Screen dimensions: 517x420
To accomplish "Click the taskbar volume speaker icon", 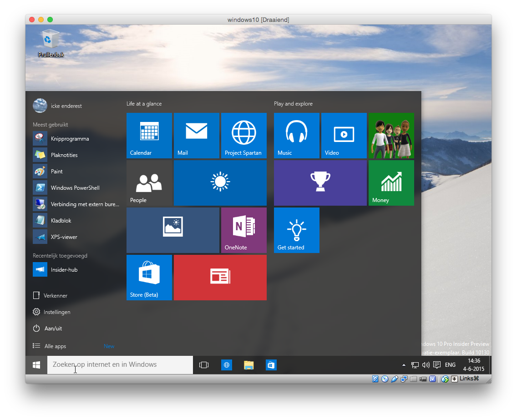I will [x=426, y=365].
